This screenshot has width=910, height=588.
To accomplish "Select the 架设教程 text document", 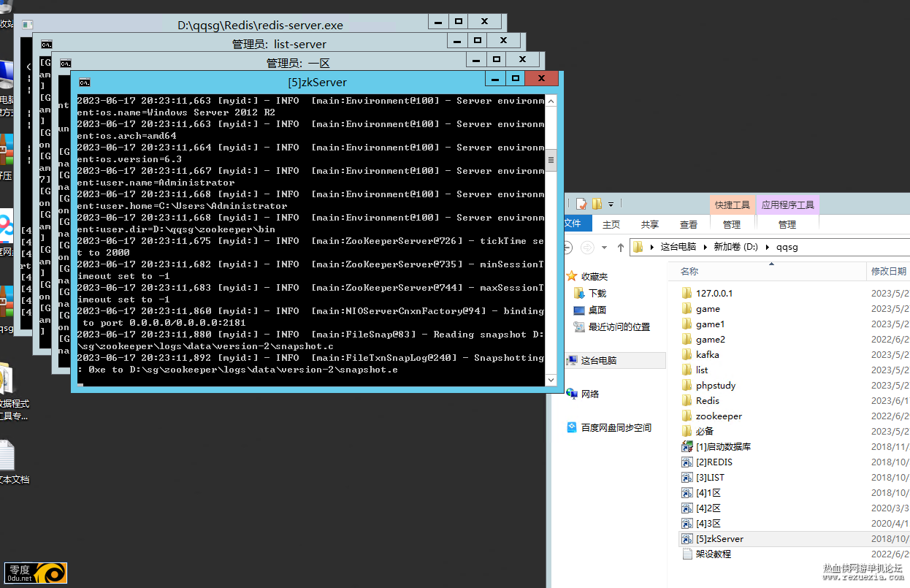I will coord(713,554).
